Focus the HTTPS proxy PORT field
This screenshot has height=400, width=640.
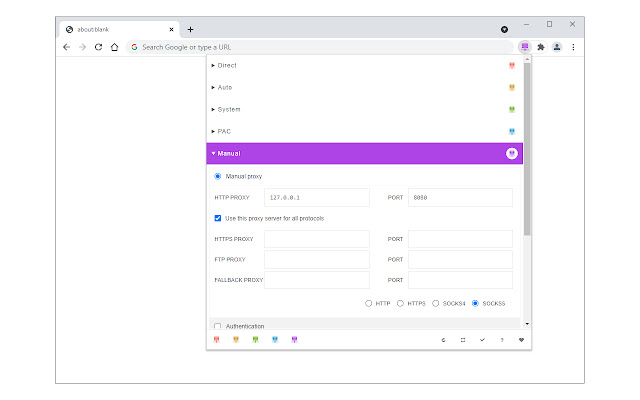tap(460, 239)
